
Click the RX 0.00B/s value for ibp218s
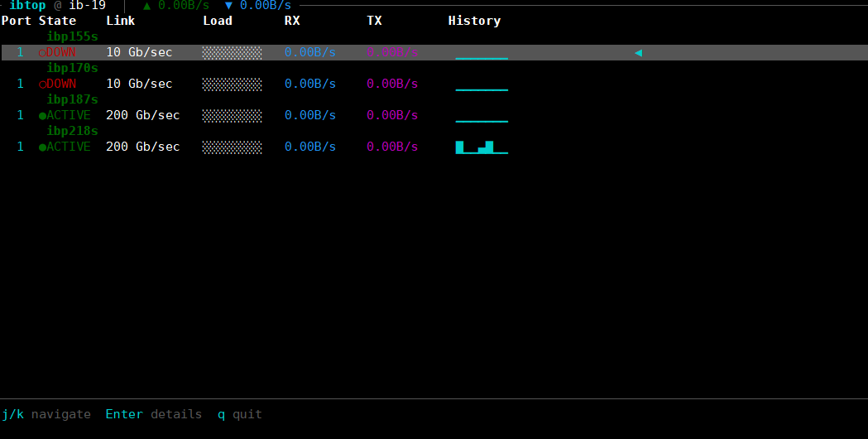[310, 147]
